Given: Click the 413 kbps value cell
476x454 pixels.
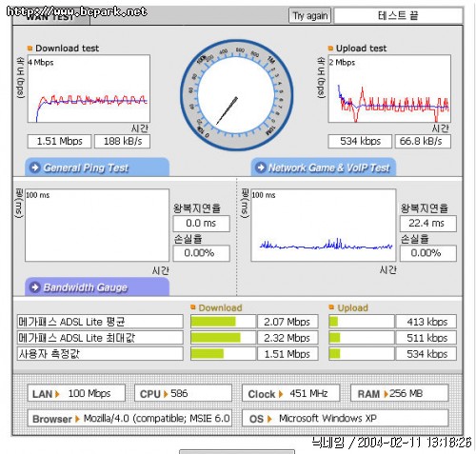Looking at the screenshot, I should [426, 322].
